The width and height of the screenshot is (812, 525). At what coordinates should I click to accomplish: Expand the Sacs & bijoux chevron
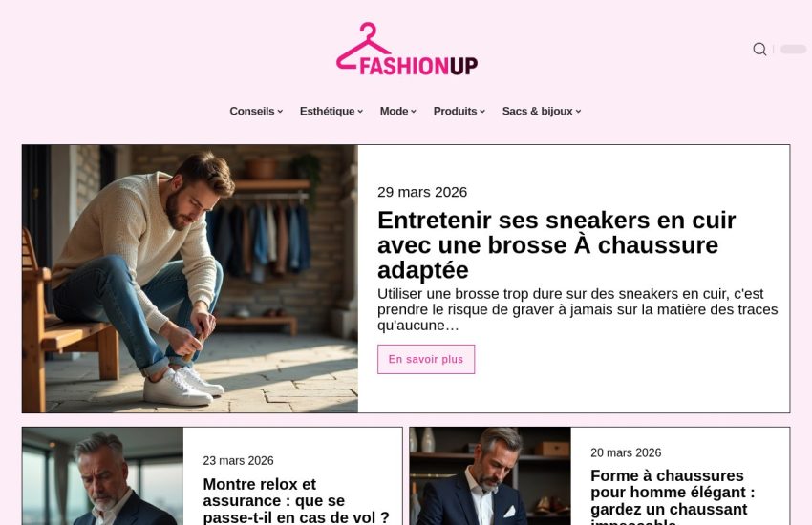coord(579,112)
